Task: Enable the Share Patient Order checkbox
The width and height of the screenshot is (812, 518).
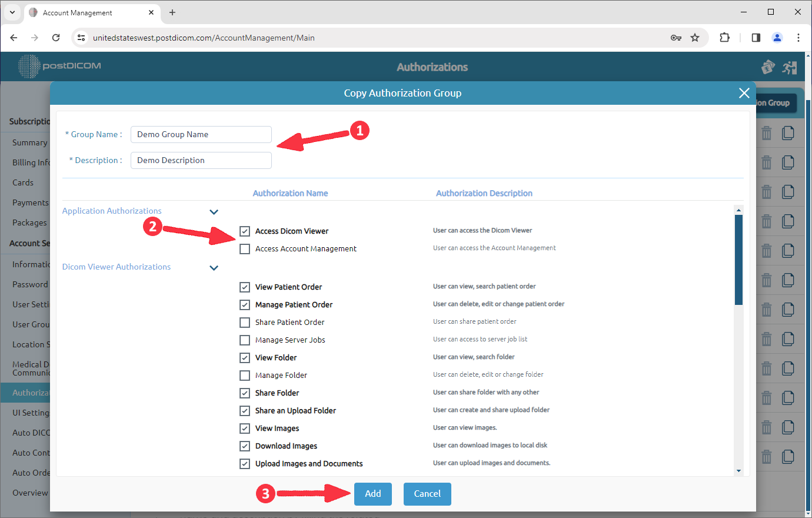Action: (x=245, y=322)
